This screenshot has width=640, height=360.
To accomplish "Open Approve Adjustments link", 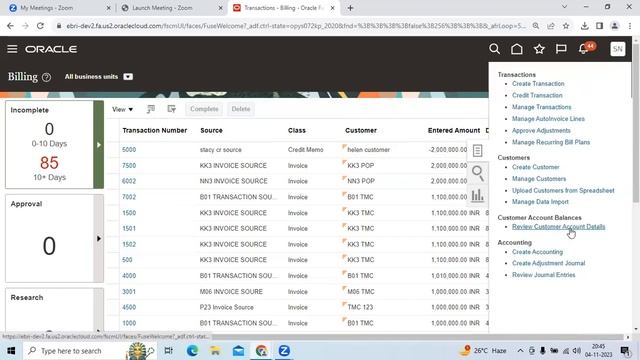I will coord(541,131).
